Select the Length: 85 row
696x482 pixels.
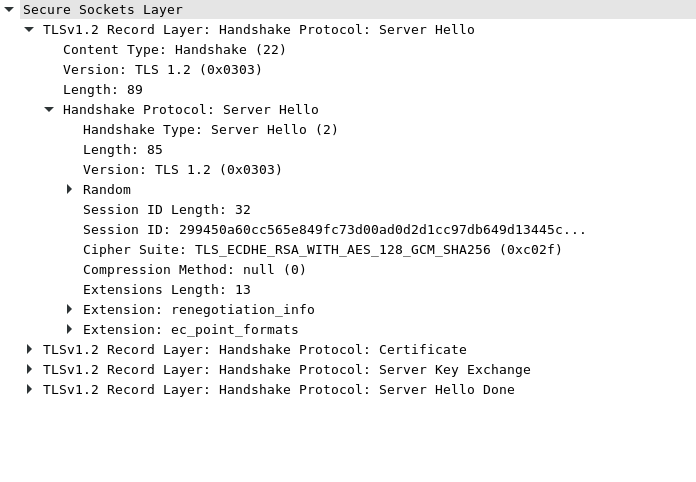coord(122,150)
